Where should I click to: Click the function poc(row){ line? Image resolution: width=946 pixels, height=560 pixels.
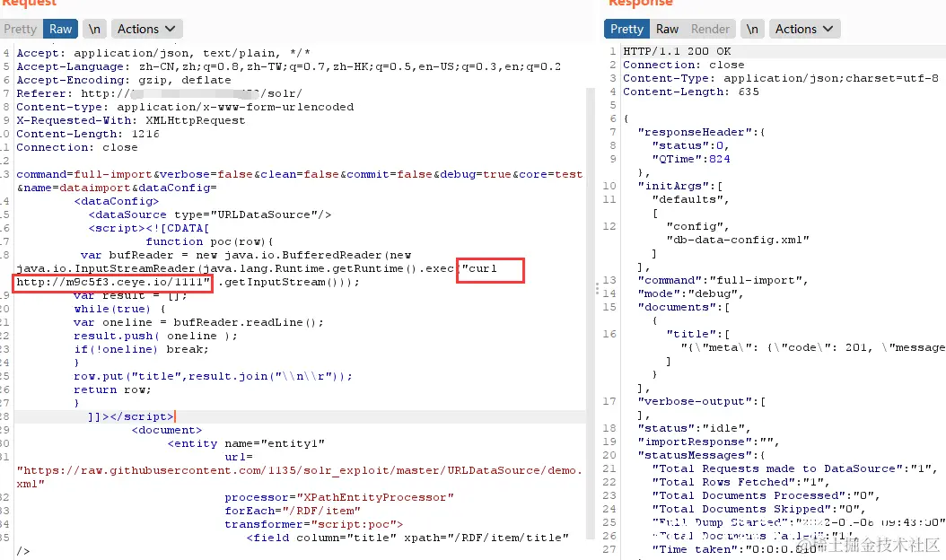(209, 241)
